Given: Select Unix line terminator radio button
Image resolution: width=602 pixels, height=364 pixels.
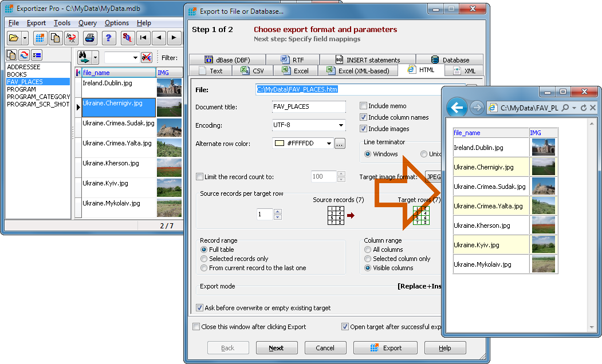Looking at the screenshot, I should (424, 154).
